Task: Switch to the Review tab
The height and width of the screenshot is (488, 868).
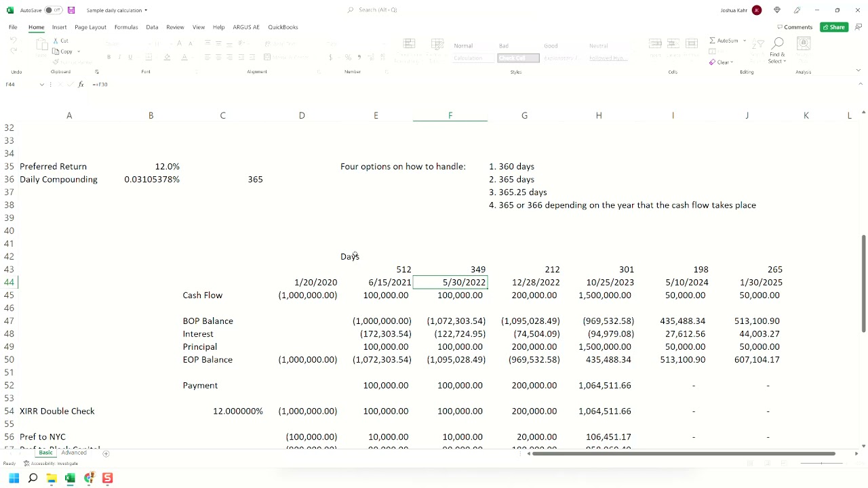Action: pos(175,27)
